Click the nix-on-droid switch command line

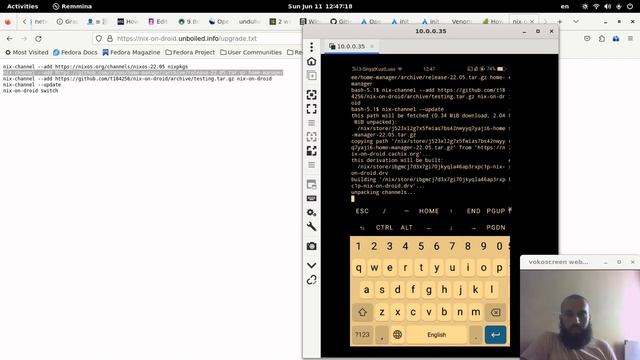[31, 91]
